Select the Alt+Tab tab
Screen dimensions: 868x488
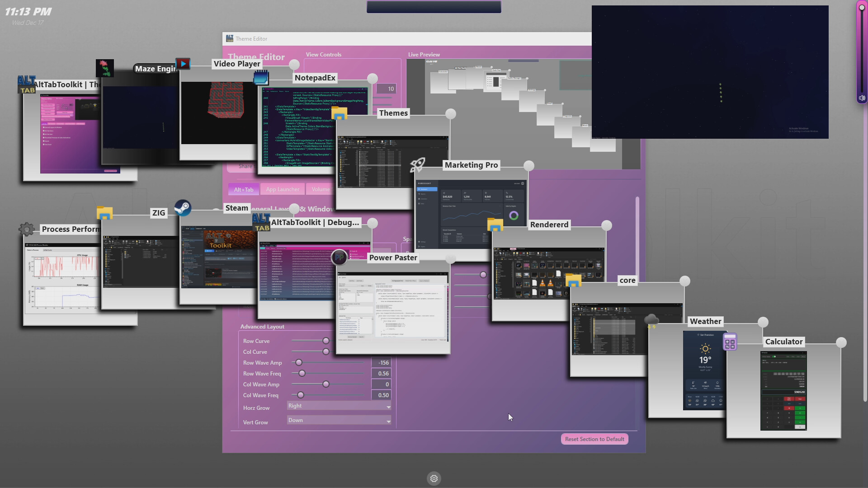click(243, 189)
